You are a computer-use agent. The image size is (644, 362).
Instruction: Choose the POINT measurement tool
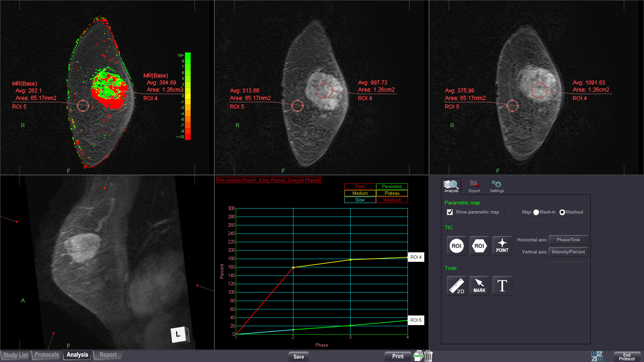tap(502, 246)
